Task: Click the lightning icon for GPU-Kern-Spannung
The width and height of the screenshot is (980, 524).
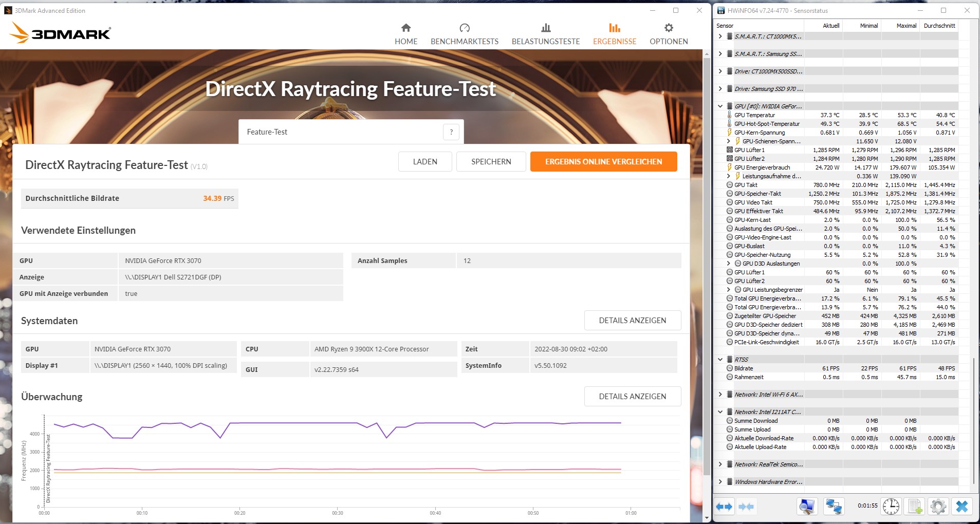Action: [729, 133]
